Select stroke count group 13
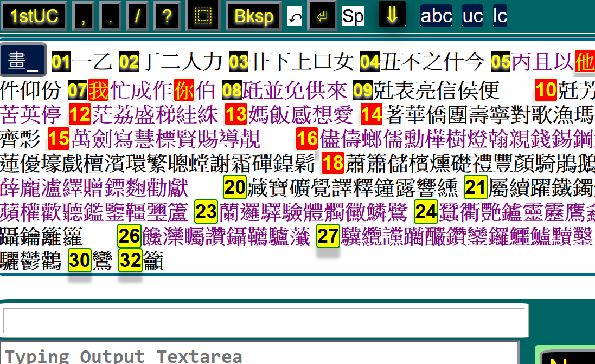Image resolution: width=595 pixels, height=364 pixels. [235, 114]
